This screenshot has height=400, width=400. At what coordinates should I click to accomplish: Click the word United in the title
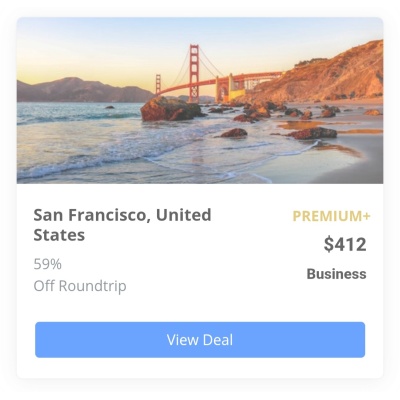[183, 215]
